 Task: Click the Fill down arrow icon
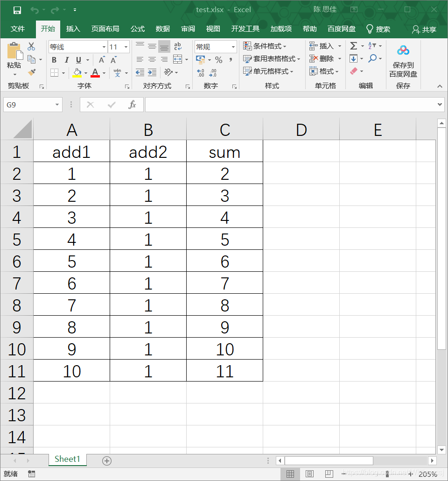[x=353, y=58]
